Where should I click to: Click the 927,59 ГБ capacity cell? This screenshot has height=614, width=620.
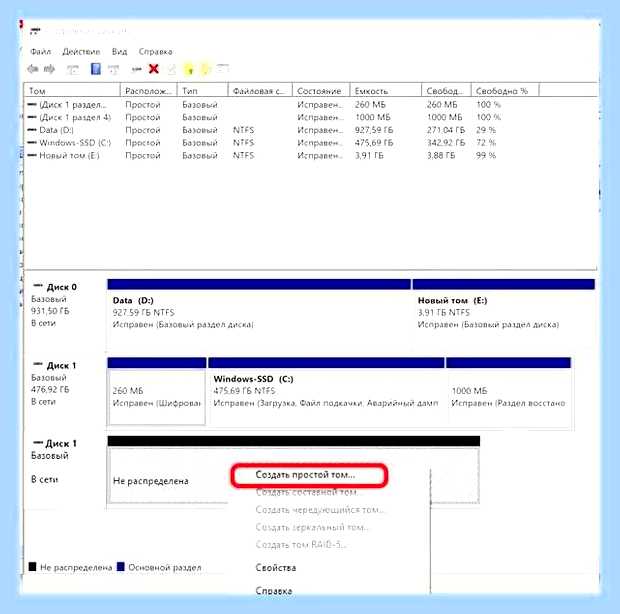(x=374, y=130)
